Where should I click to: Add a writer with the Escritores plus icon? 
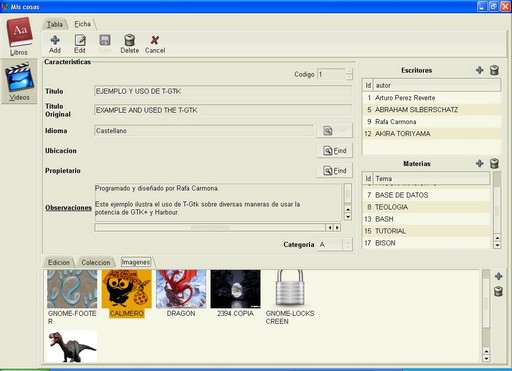(480, 70)
